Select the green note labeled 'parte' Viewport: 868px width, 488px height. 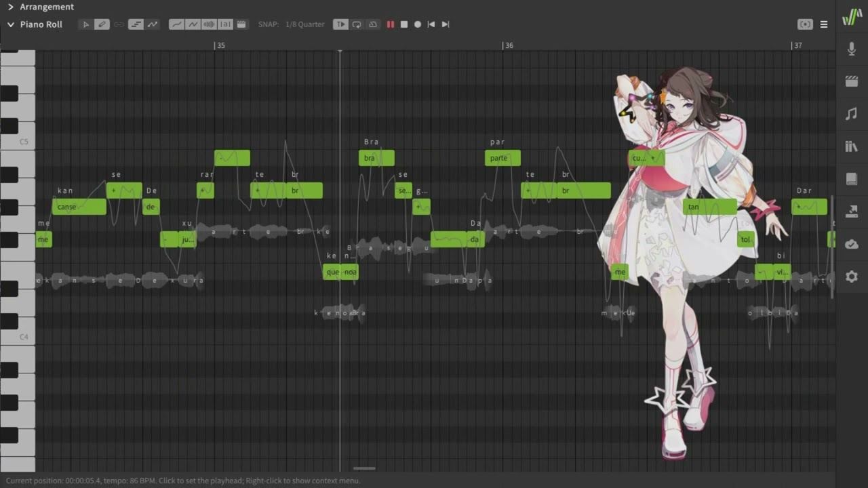tap(502, 158)
